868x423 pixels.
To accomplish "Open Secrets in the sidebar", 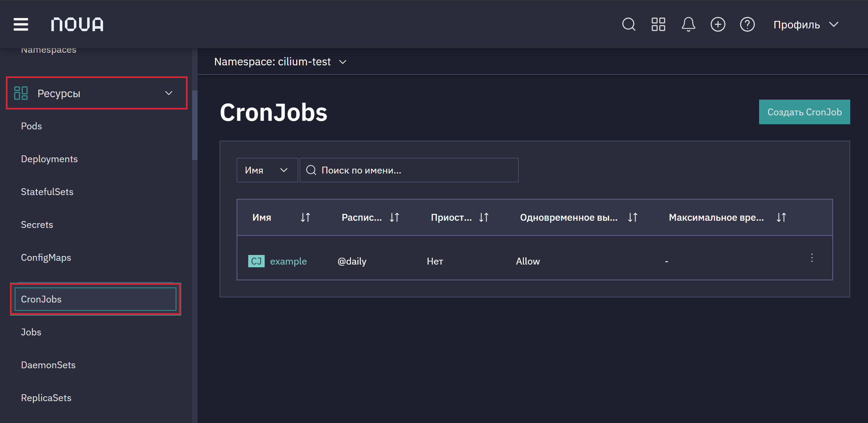I will click(37, 225).
